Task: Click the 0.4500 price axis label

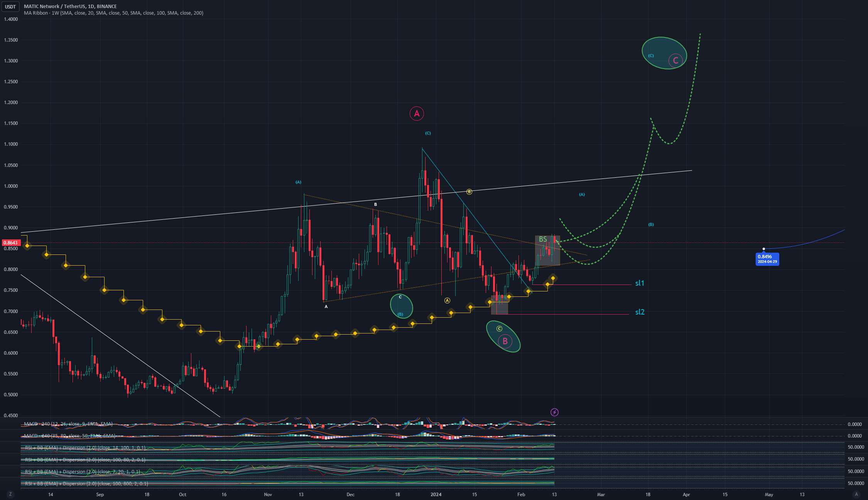Action: pos(11,416)
